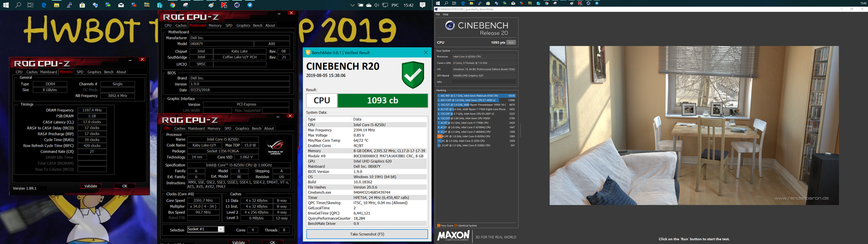Image resolution: width=868 pixels, height=244 pixels.
Task: Open the clock showing 15:42
Action: pos(409,5)
